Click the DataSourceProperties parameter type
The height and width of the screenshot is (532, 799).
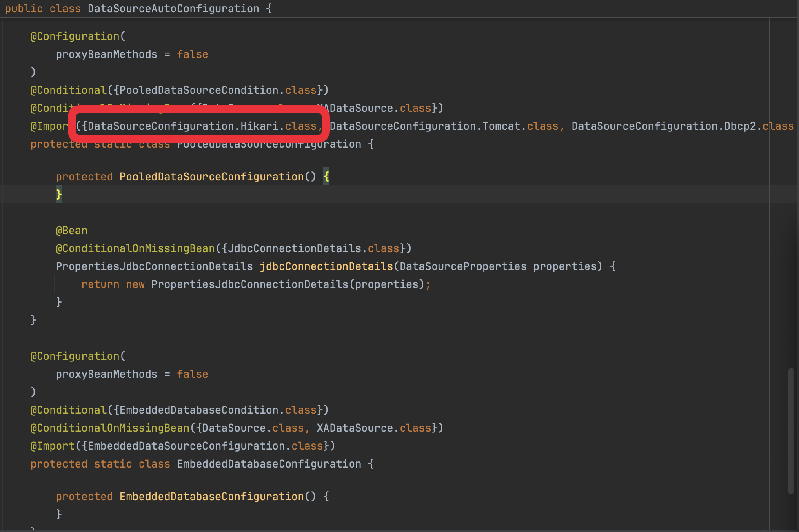[x=463, y=266]
